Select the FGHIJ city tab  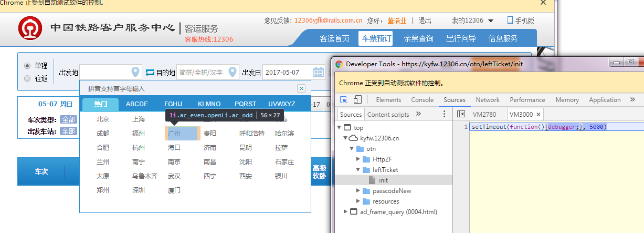point(173,104)
